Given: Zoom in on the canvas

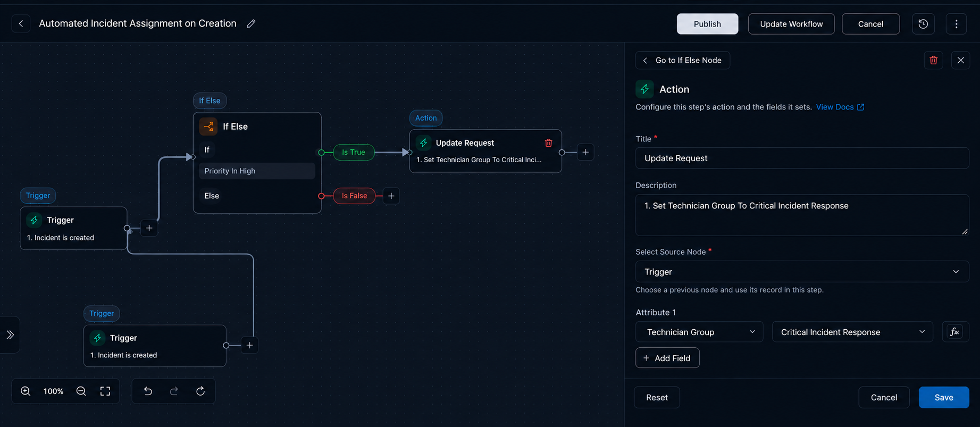Looking at the screenshot, I should [x=26, y=391].
